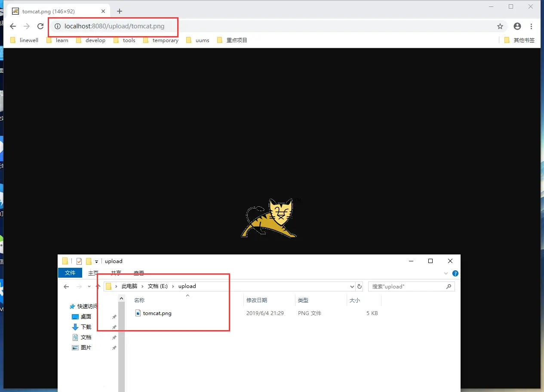This screenshot has width=544, height=392.
Task: Click the pin icon next to 图片
Action: pyautogui.click(x=114, y=348)
